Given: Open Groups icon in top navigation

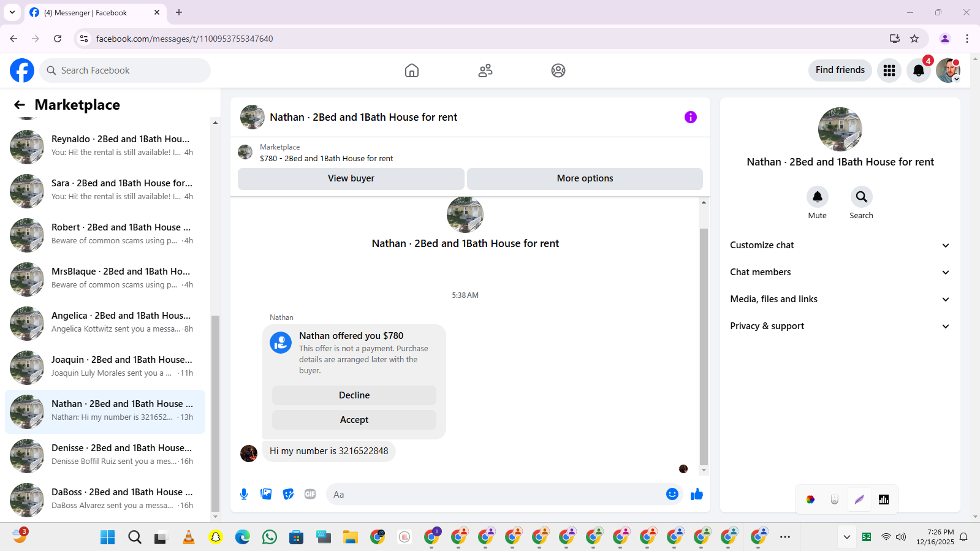Looking at the screenshot, I should pyautogui.click(x=558, y=70).
